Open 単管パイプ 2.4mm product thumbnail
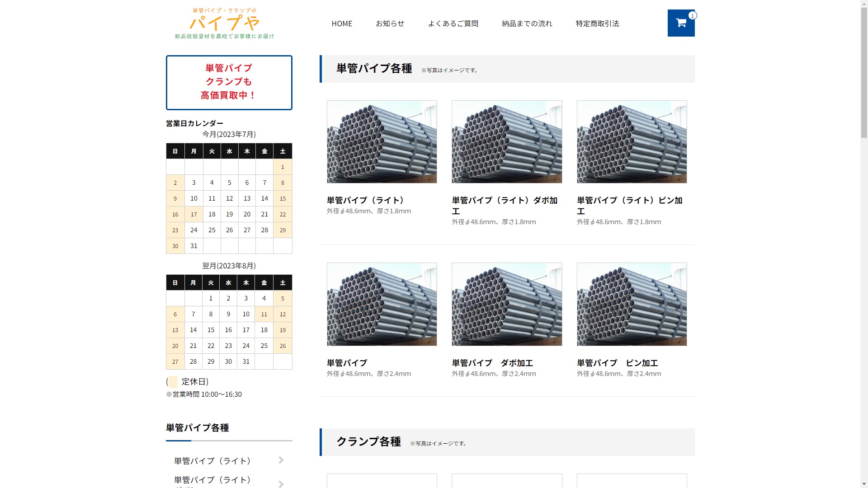The height and width of the screenshot is (488, 868). (x=382, y=304)
